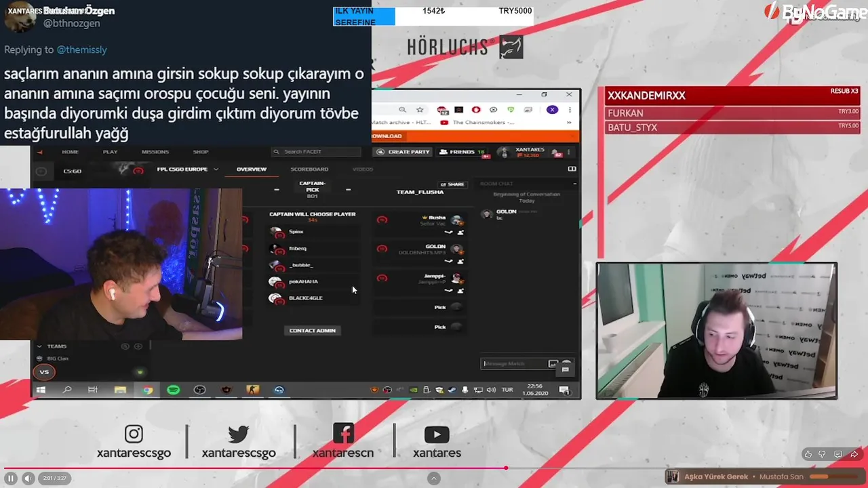The image size is (868, 488).
Task: Toggle the FACEIT side panel layout icon
Action: (572, 169)
